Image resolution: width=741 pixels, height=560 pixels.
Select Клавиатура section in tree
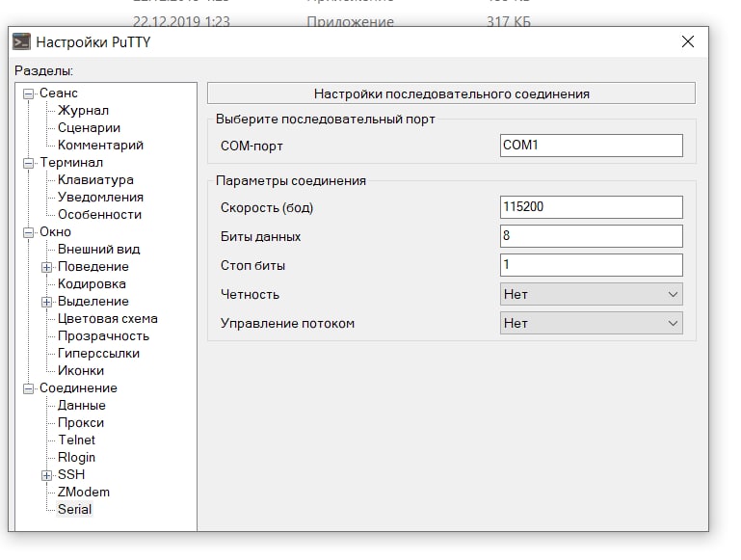(95, 180)
